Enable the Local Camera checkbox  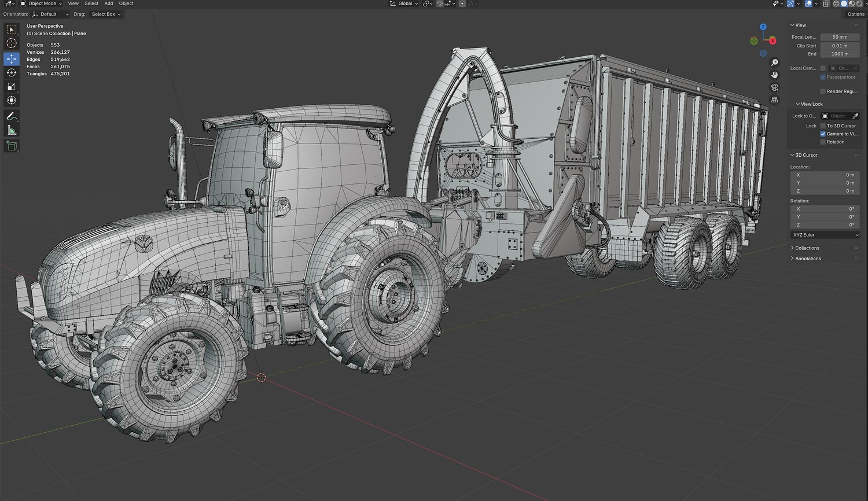[823, 68]
